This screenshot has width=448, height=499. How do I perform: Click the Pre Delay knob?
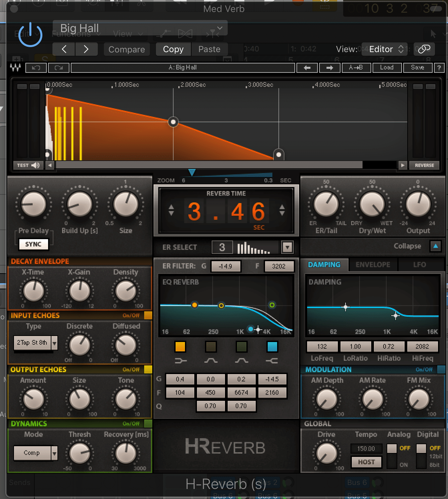33,204
